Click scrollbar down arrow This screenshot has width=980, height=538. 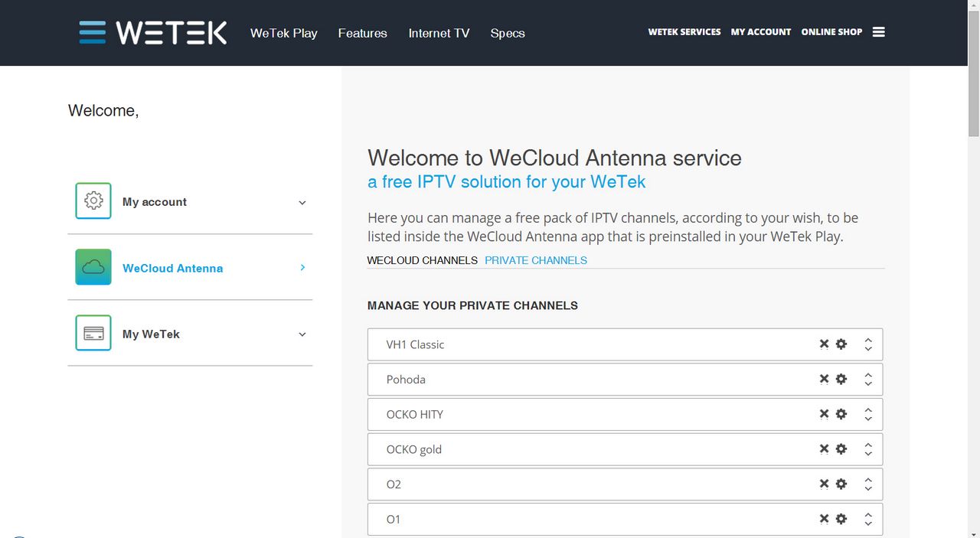tap(974, 532)
